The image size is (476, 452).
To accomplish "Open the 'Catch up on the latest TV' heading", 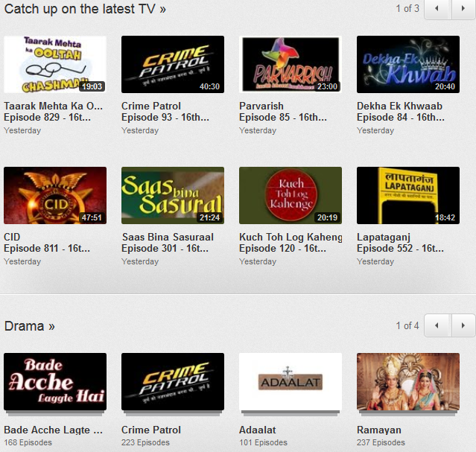I will coord(85,9).
